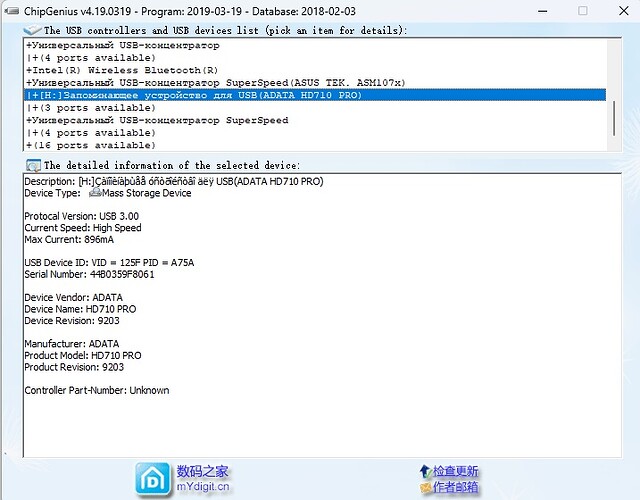This screenshot has width=640, height=500.
Task: Click the envelope icon beside 作者邮箱
Action: tap(425, 487)
